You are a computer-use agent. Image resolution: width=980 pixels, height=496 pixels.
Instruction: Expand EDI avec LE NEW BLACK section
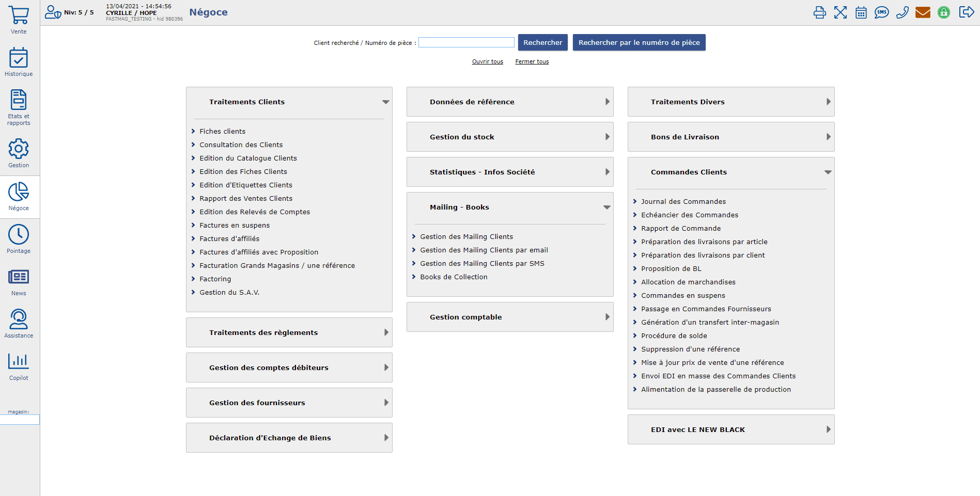[730, 429]
